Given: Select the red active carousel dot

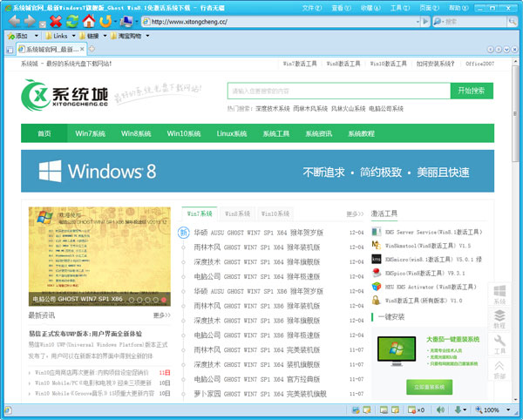Looking at the screenshot, I should point(164,300).
